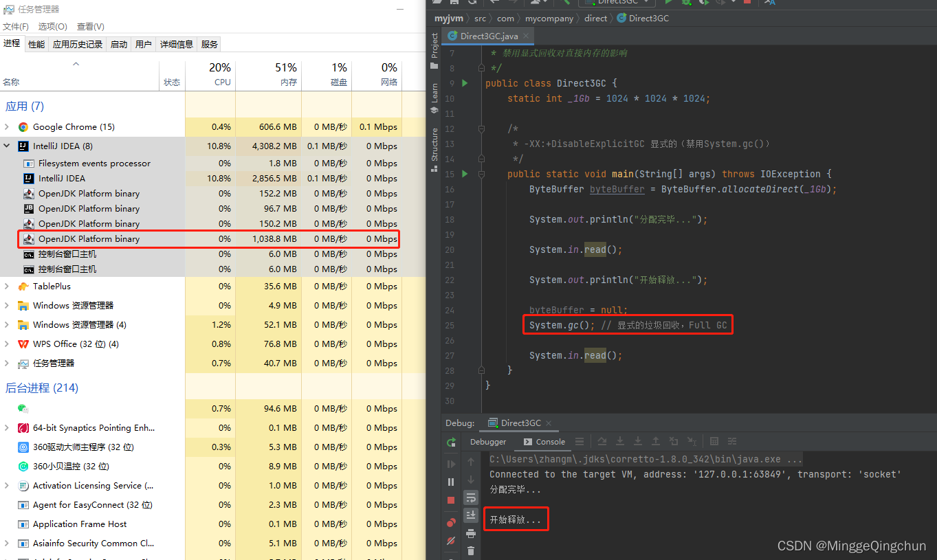This screenshot has width=937, height=560.
Task: Click the print console output icon
Action: click(x=471, y=533)
